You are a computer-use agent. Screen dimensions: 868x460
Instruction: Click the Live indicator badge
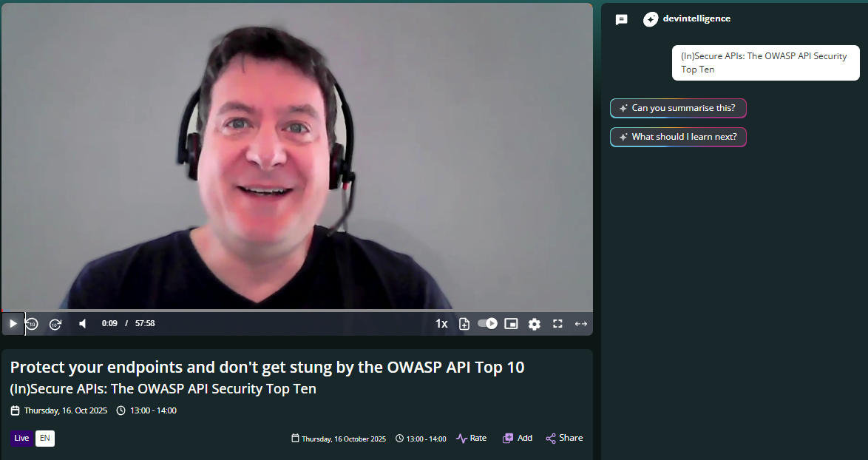(21, 438)
